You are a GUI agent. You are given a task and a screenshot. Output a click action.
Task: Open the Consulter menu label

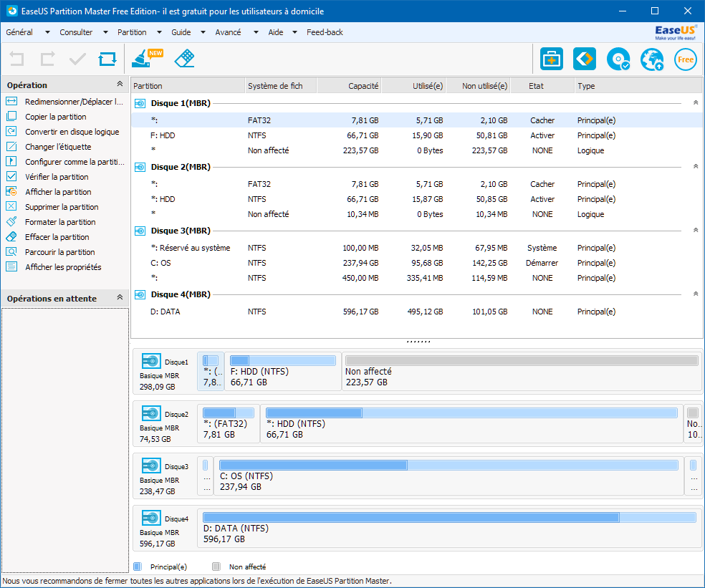pyautogui.click(x=76, y=32)
